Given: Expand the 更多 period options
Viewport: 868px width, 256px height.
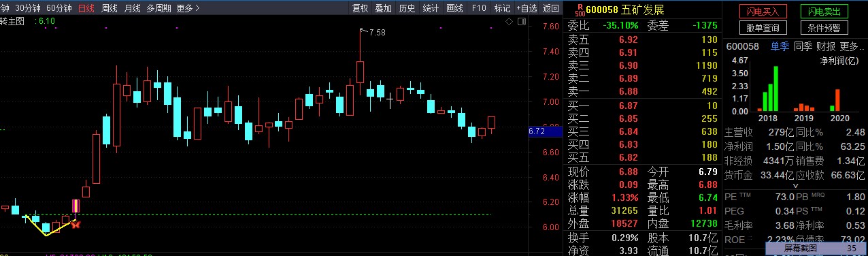Looking at the screenshot, I should coord(187,8).
